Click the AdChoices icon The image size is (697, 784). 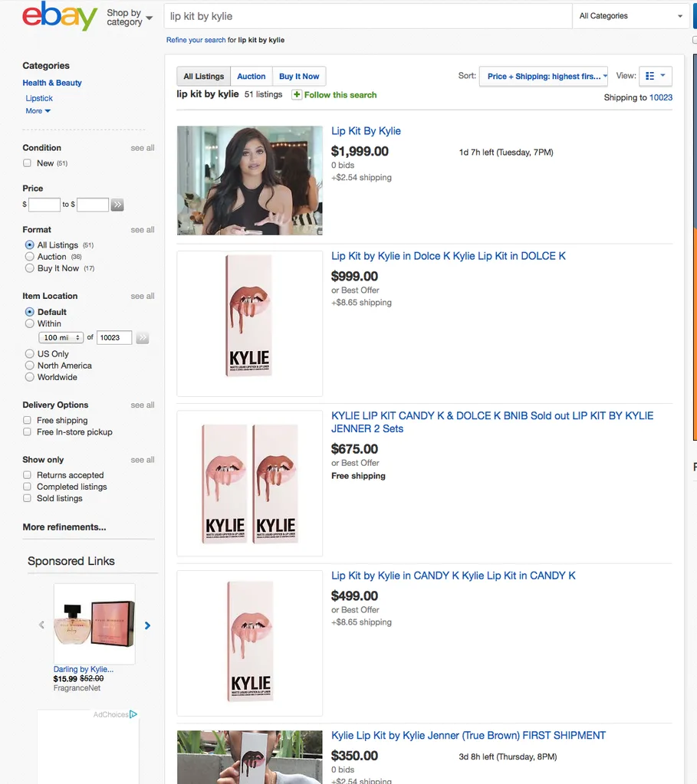(x=133, y=714)
